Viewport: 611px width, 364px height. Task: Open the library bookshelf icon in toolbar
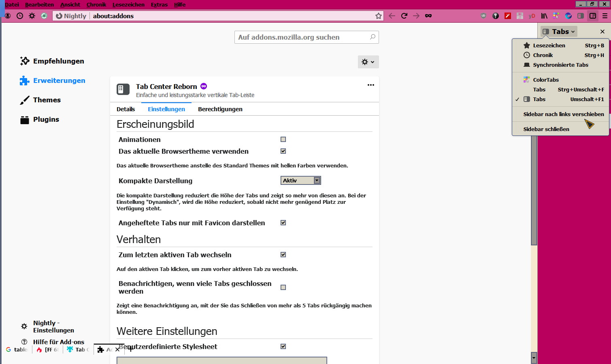tap(544, 16)
